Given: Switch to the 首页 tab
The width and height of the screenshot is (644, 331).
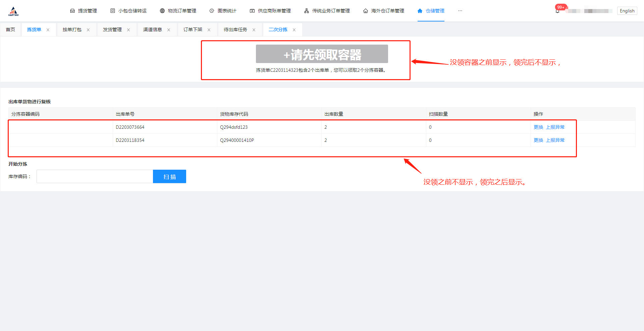Looking at the screenshot, I should point(10,30).
